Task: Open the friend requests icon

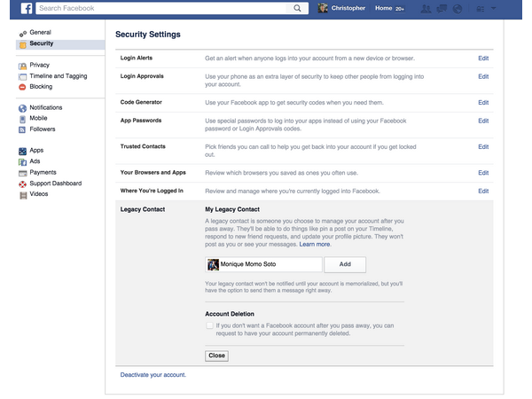Action: point(426,9)
